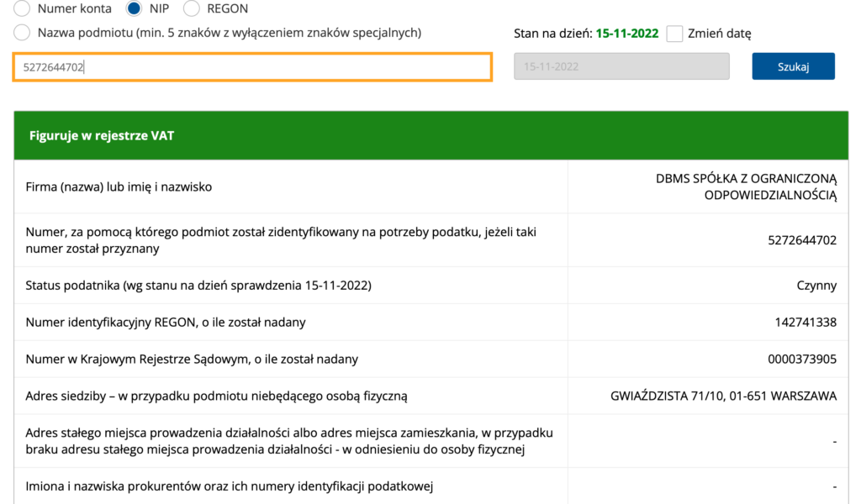Screen dimensions: 861x504
Task: Click the green Stan na dzień date value
Action: [627, 34]
